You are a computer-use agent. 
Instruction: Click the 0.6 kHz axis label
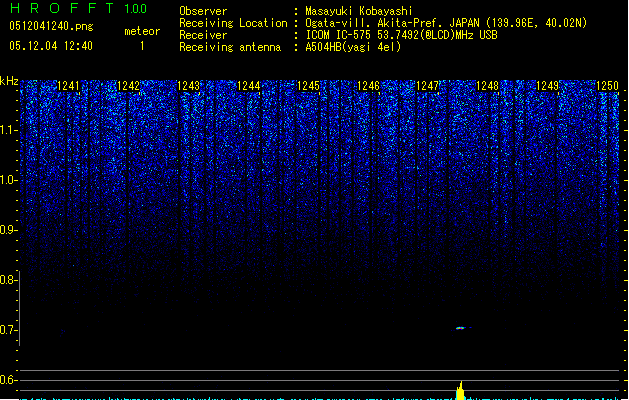(8, 380)
